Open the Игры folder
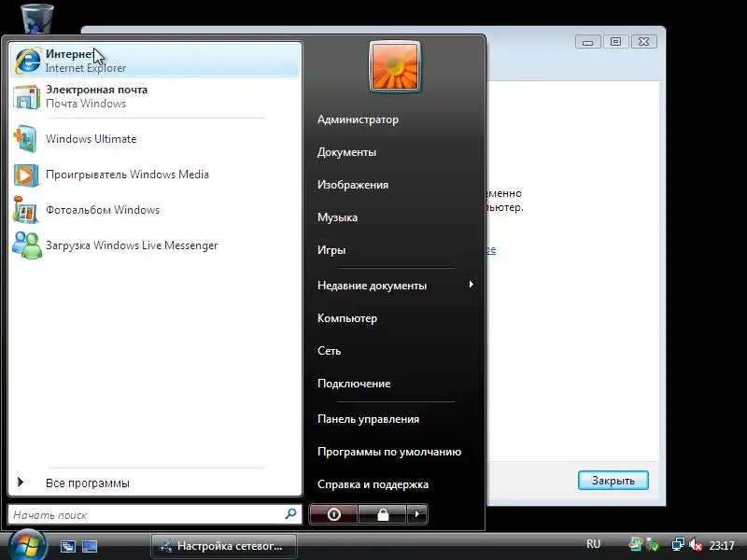This screenshot has width=747, height=560. (331, 250)
